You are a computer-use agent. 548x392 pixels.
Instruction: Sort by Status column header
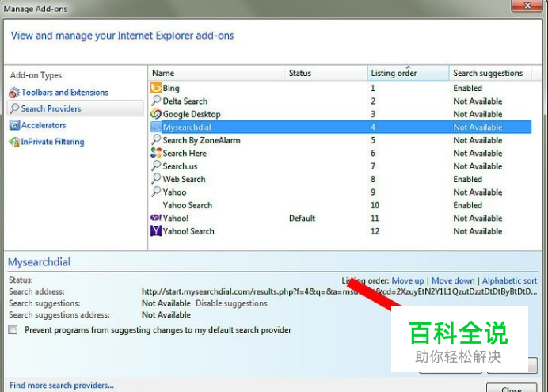325,73
